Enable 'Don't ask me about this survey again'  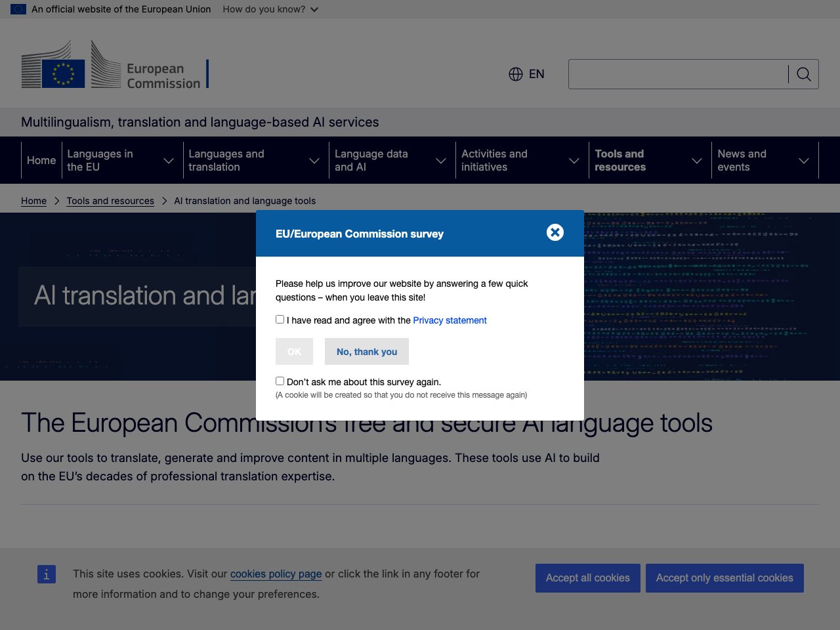click(x=280, y=381)
